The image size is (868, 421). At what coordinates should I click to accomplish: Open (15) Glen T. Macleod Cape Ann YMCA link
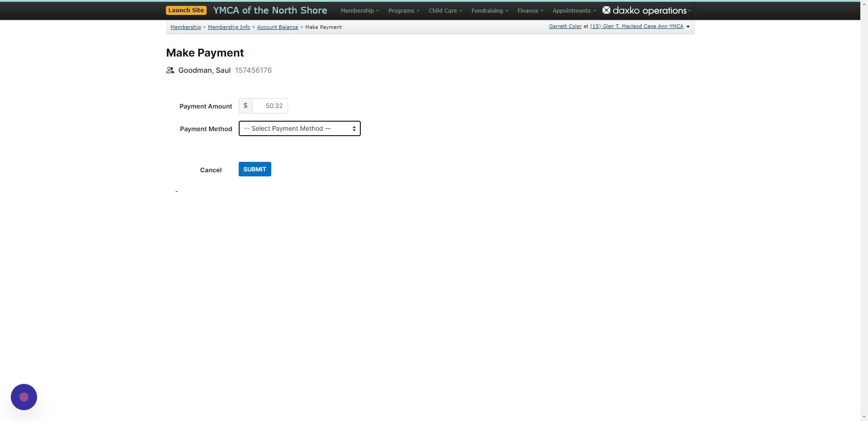[x=637, y=26]
